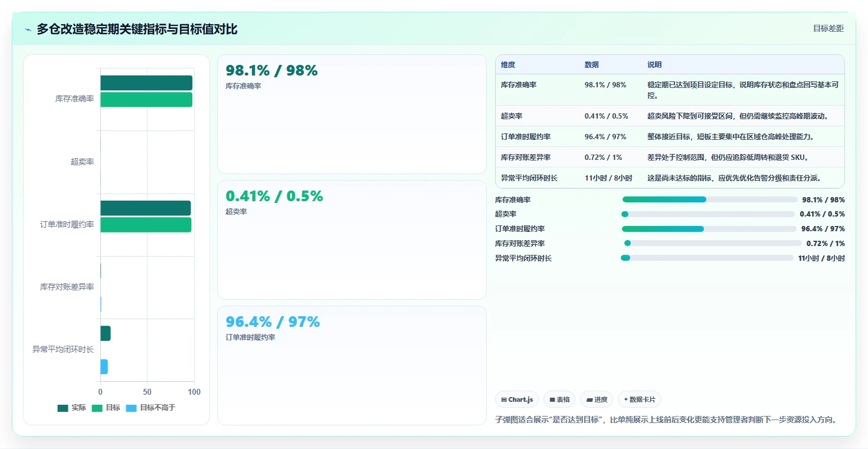Click the lightning icon beside the dashboard title
The width and height of the screenshot is (868, 449).
28,30
